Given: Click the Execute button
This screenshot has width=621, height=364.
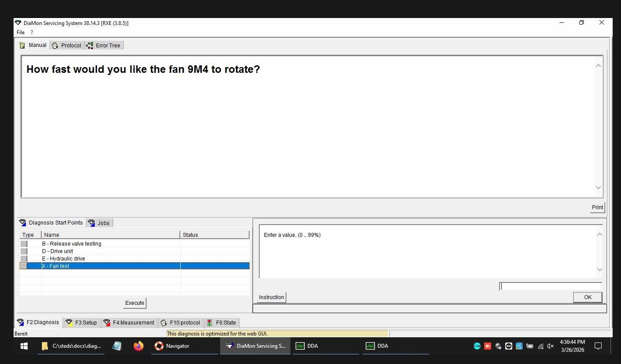Looking at the screenshot, I should (x=135, y=303).
